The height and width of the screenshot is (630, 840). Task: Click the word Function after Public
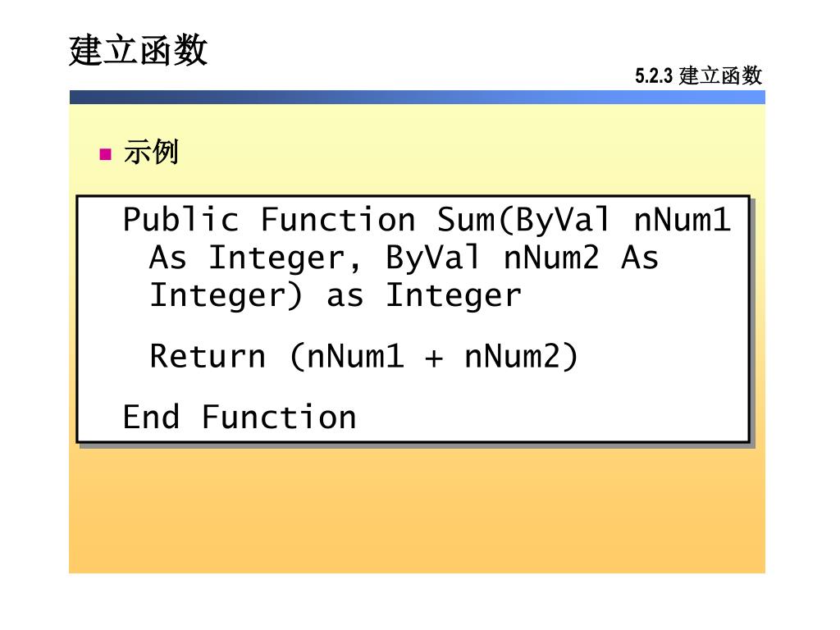(338, 220)
